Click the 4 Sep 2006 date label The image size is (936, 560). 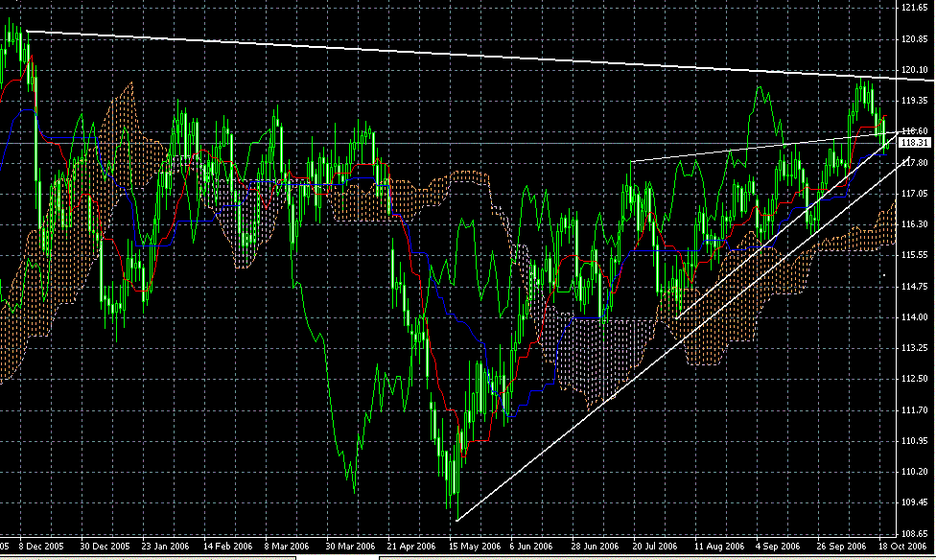click(778, 547)
